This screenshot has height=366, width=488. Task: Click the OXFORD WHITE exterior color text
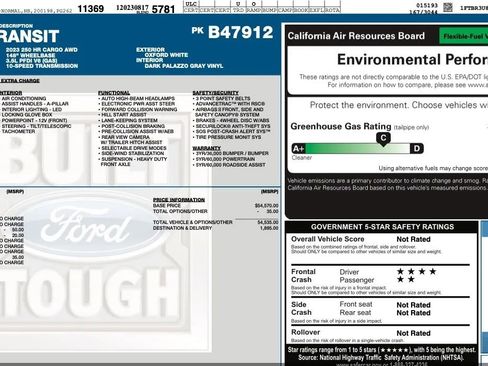click(166, 55)
